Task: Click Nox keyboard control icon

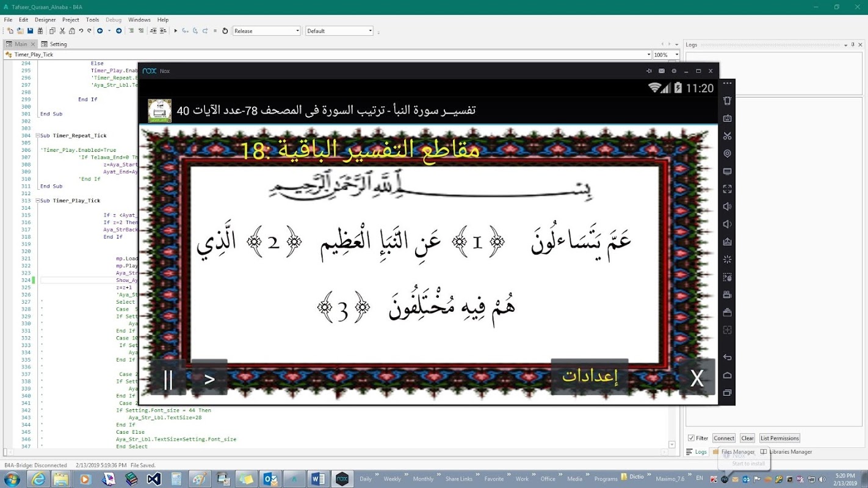Action: point(727,118)
